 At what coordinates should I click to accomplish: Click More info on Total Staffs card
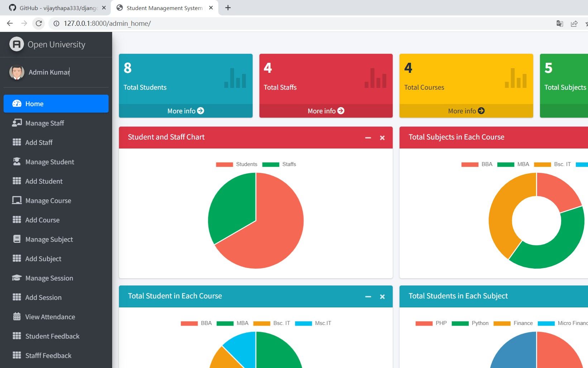326,111
